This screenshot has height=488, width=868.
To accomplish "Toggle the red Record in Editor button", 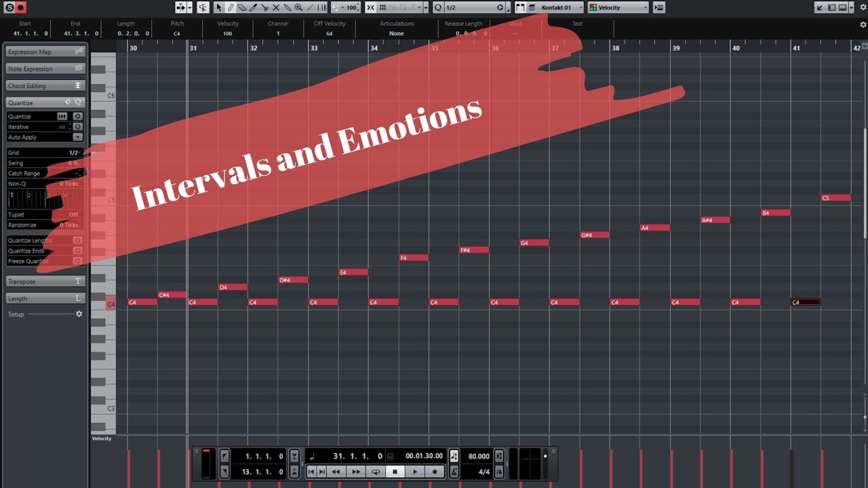I will point(21,7).
